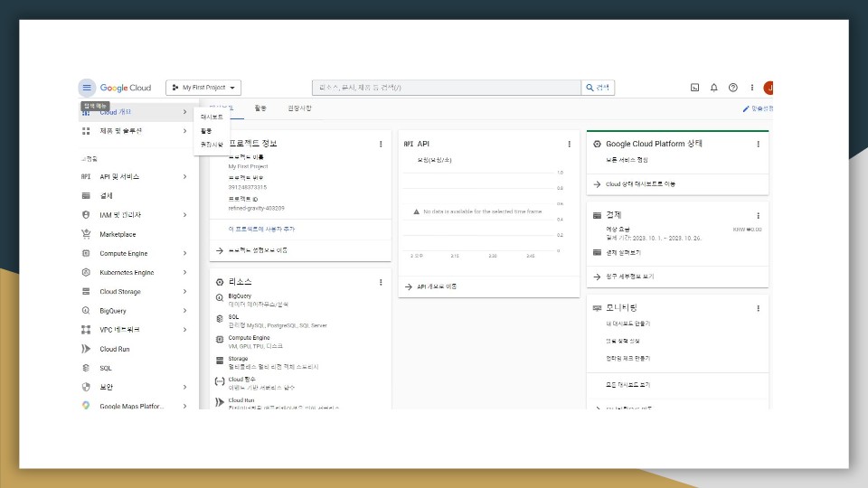Expand the products and solutions chevron
868x488 pixels.
(184, 131)
